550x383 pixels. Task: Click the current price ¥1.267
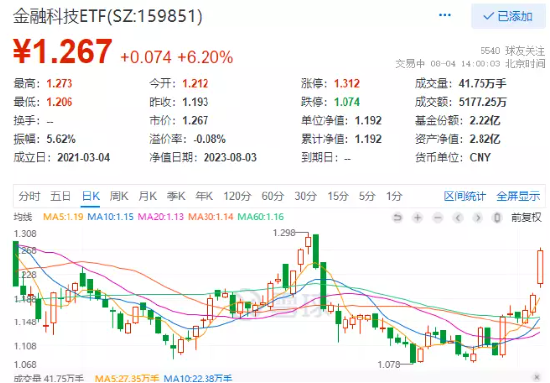(x=63, y=52)
